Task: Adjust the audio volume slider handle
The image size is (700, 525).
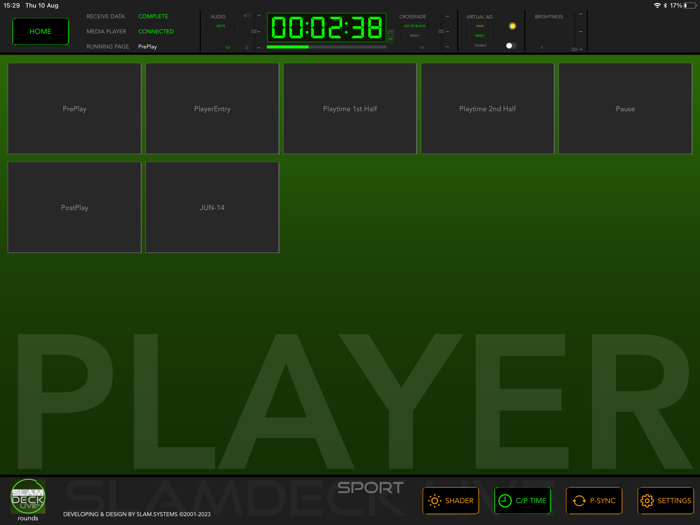Action: pos(254,32)
